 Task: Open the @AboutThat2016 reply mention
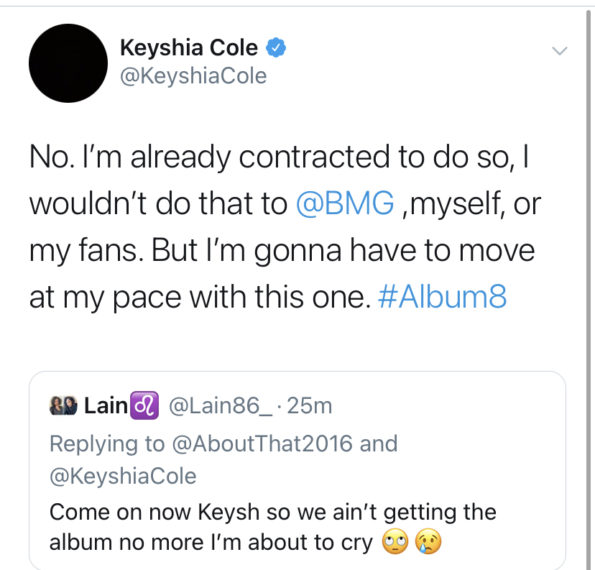[262, 444]
